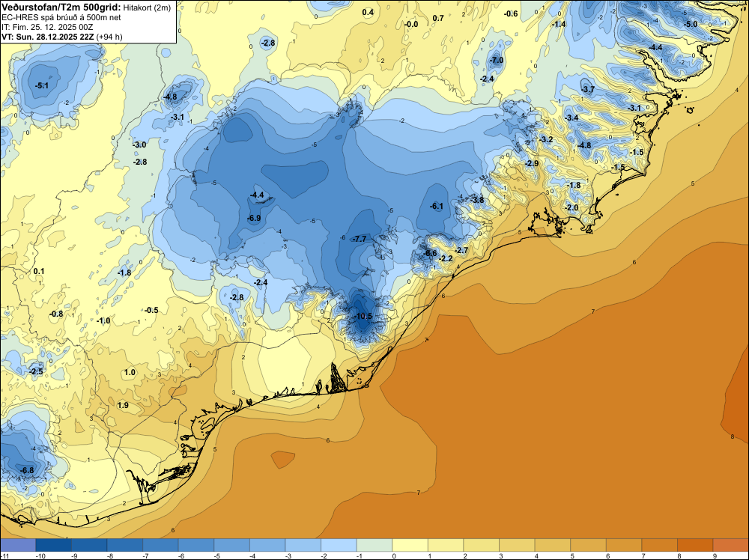749x560 pixels.
Task: Select the -3.7 temperature label
Action: click(x=587, y=89)
